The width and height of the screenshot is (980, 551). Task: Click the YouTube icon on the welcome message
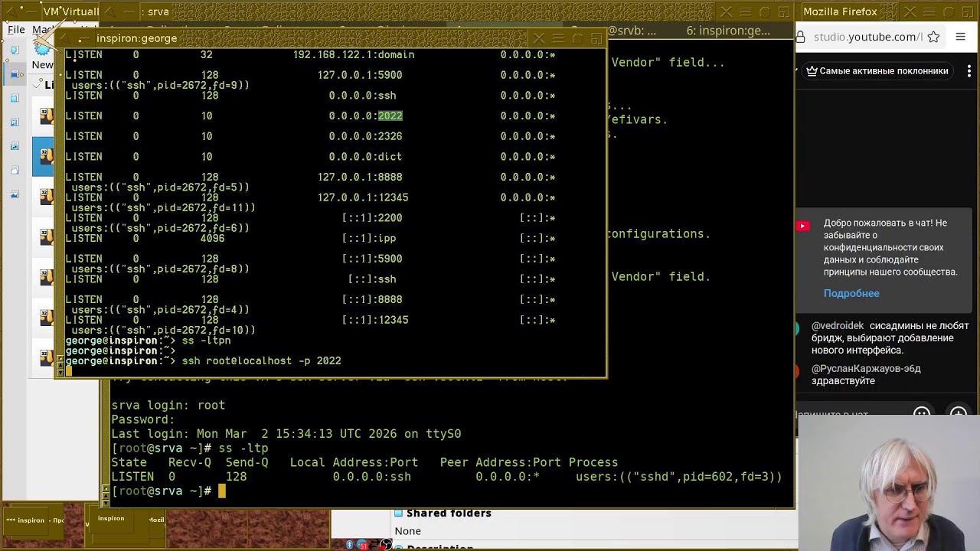click(802, 226)
